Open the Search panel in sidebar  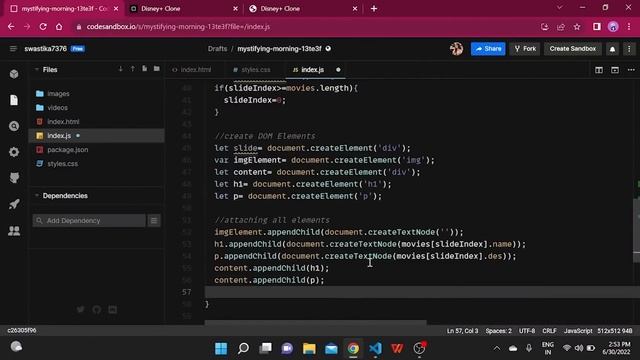pos(14,126)
